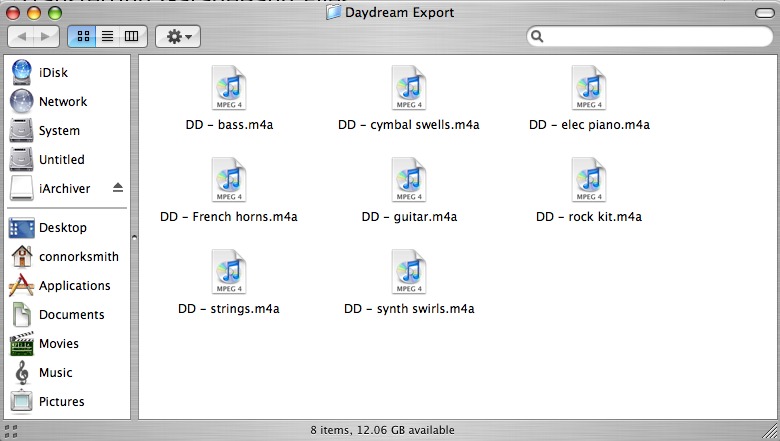Select the synth swirls file icon
This screenshot has width=780, height=441.
coord(409,272)
